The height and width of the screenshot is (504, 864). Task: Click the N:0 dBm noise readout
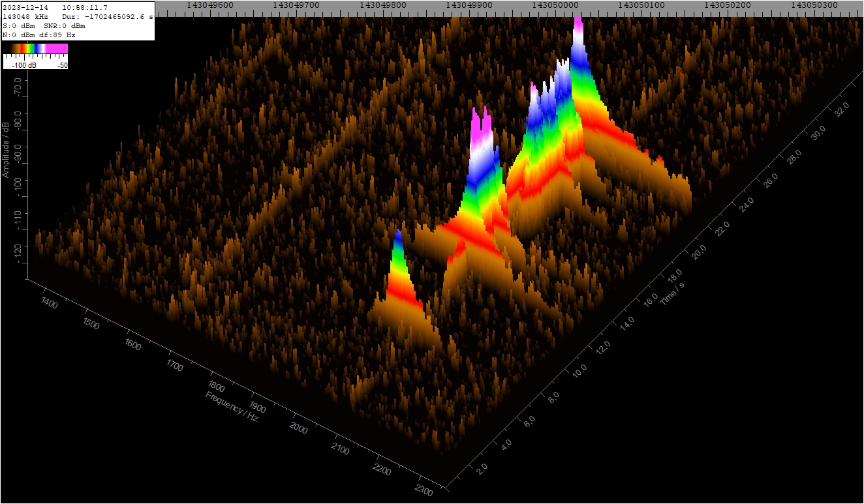pos(19,35)
